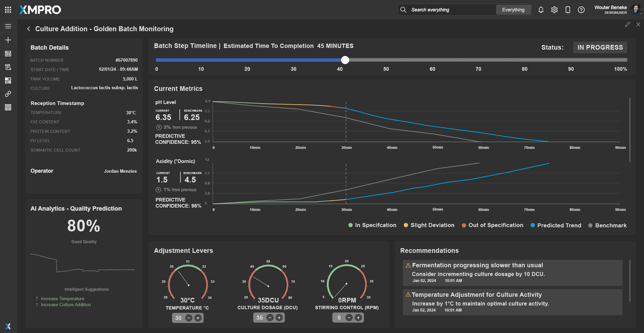Open the link icon in left sidebar

pos(8,94)
